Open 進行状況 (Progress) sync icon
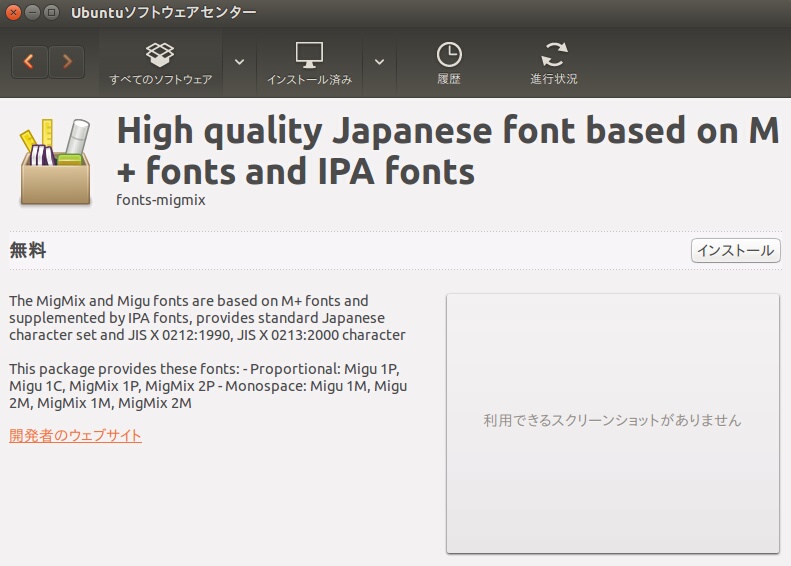 point(553,63)
